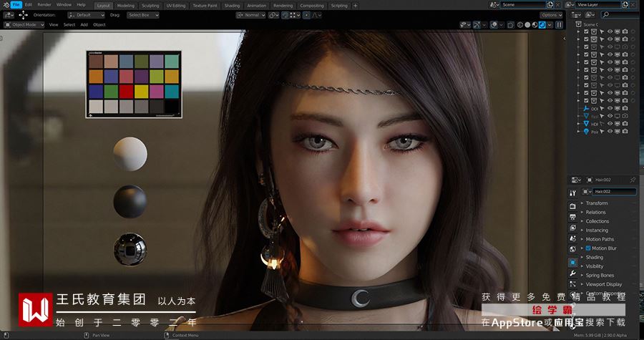Click the Blender logo icon

(x=6, y=5)
